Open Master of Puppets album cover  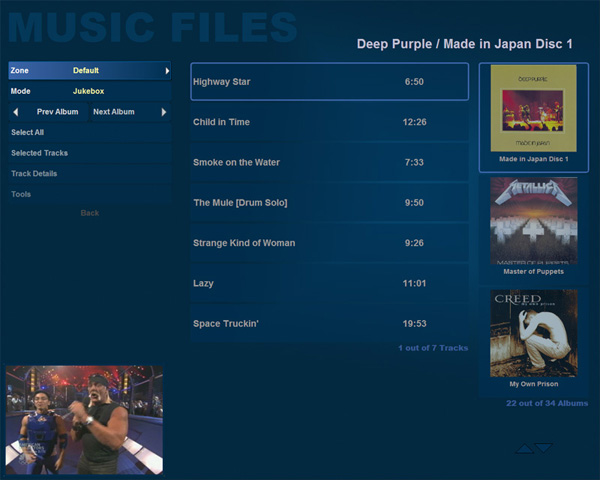534,221
